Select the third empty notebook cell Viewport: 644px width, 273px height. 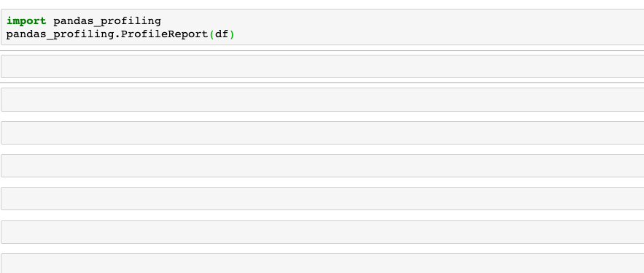click(322, 133)
